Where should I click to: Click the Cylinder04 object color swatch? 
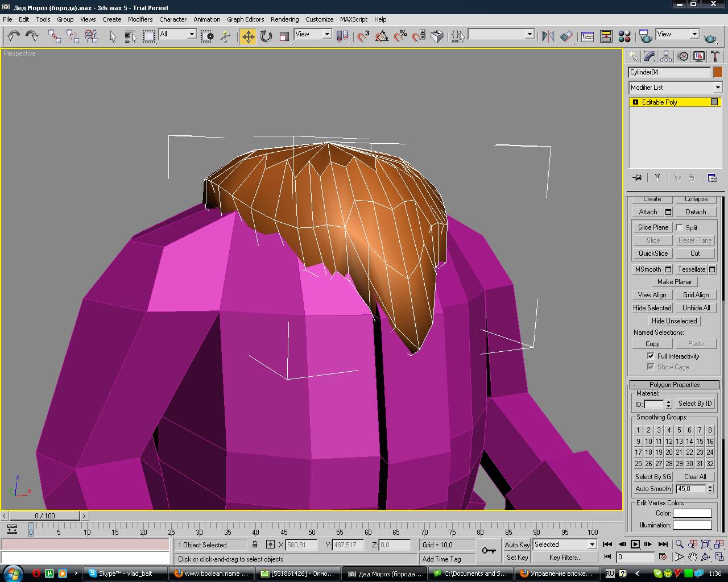tap(718, 72)
